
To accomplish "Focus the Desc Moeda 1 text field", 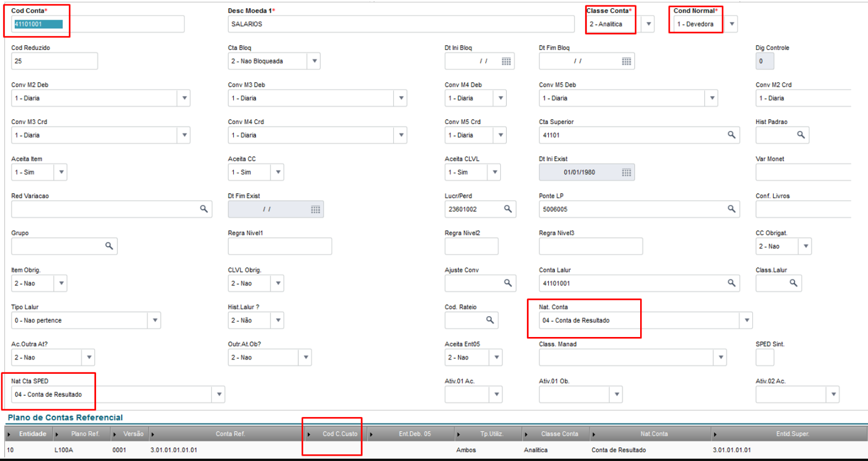I will pyautogui.click(x=401, y=24).
